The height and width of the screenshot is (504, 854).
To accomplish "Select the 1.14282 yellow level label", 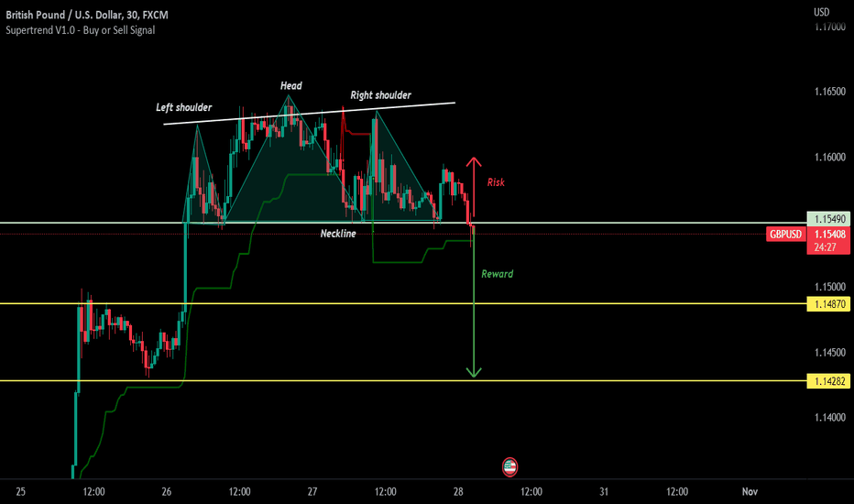I will click(x=828, y=381).
